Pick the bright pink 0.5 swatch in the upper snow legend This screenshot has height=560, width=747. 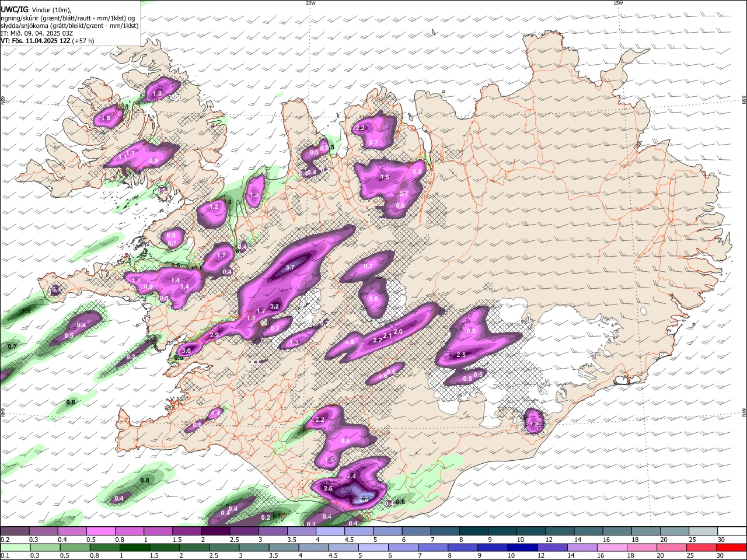[100, 531]
